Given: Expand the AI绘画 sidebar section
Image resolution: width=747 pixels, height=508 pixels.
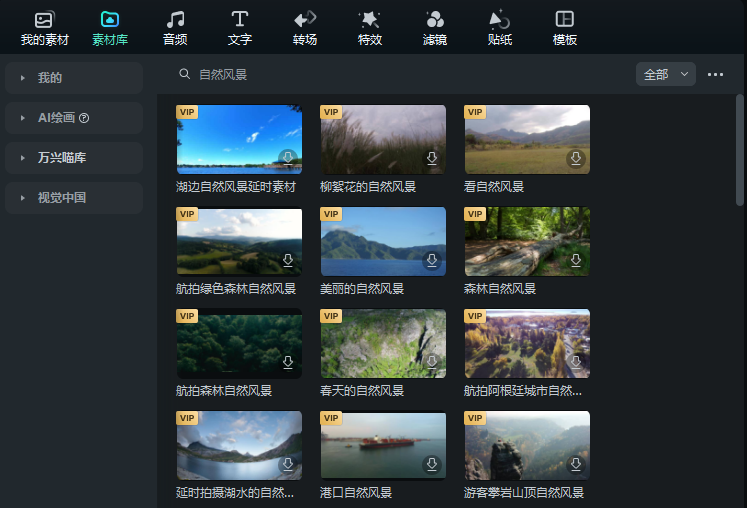Looking at the screenshot, I should coord(74,118).
